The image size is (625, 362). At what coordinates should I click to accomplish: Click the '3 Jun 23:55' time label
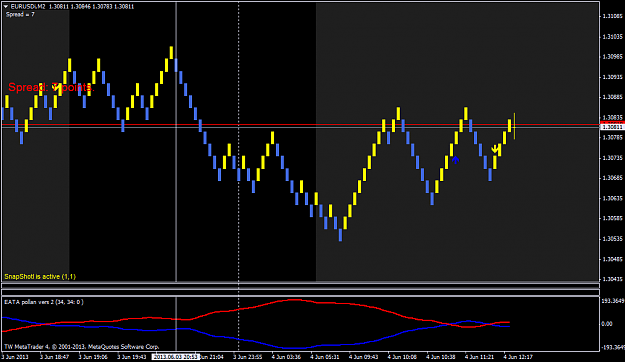click(x=248, y=357)
